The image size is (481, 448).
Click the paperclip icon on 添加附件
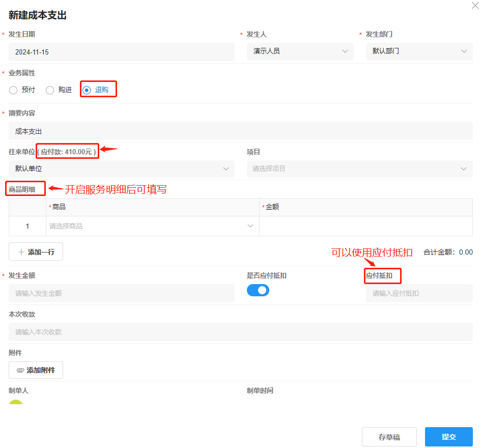[x=19, y=370]
